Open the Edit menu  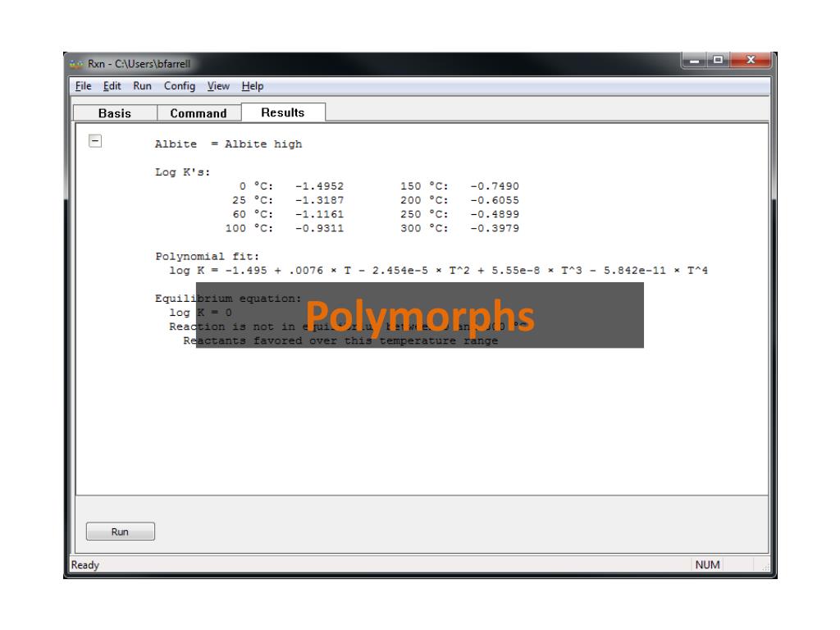112,86
